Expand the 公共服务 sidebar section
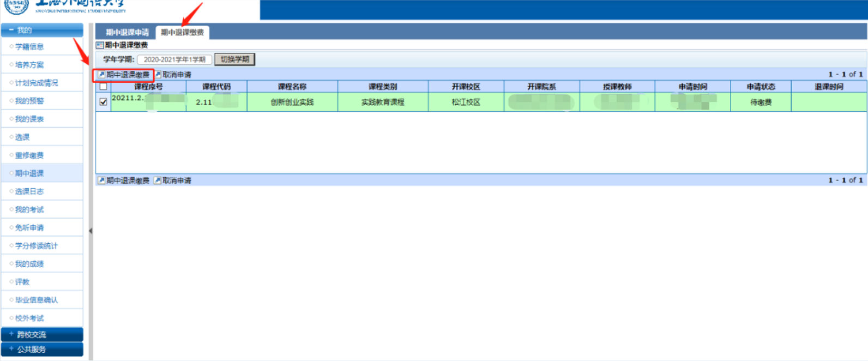The image size is (868, 361). (x=11, y=349)
